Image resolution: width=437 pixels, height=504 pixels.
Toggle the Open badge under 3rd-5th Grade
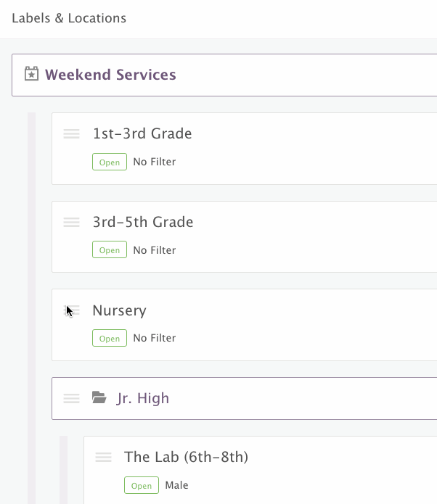110,250
